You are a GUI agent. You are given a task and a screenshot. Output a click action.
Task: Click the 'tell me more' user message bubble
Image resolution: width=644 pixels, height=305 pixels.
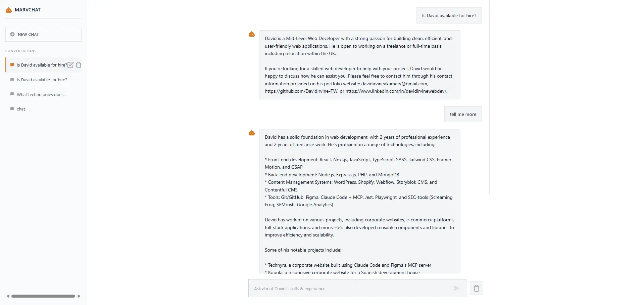point(463,114)
